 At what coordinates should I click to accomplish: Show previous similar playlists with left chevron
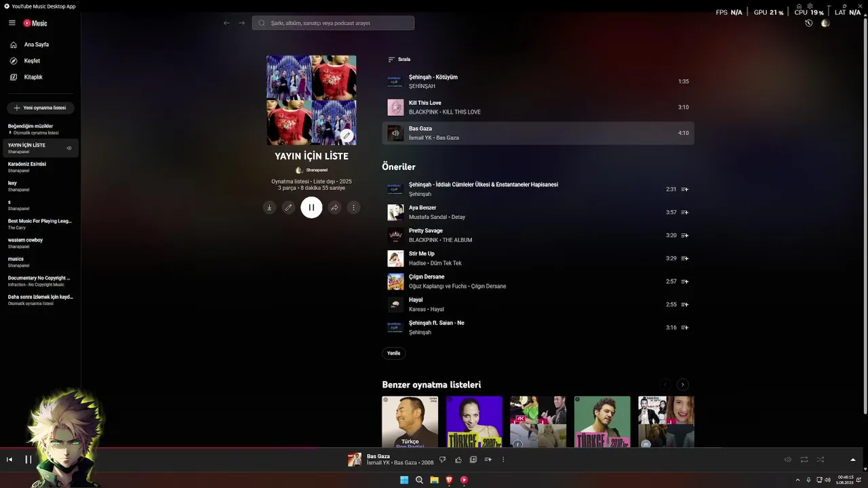[665, 385]
